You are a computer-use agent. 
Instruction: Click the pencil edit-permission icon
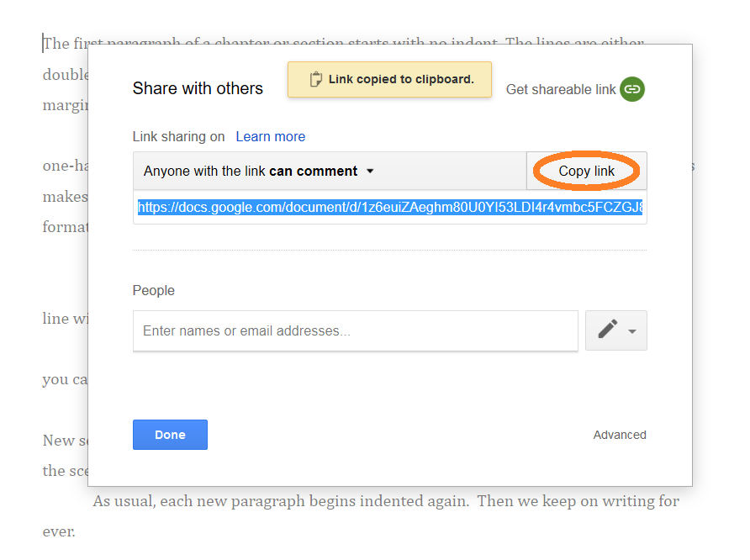[607, 330]
